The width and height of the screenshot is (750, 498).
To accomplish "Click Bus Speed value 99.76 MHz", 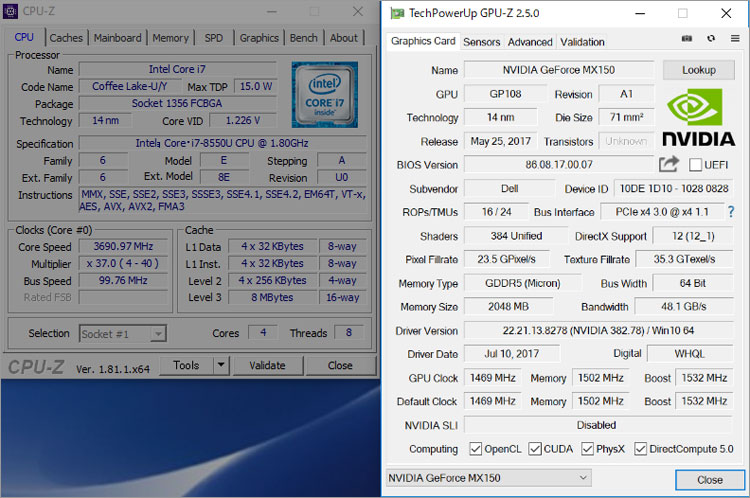I will click(x=123, y=280).
